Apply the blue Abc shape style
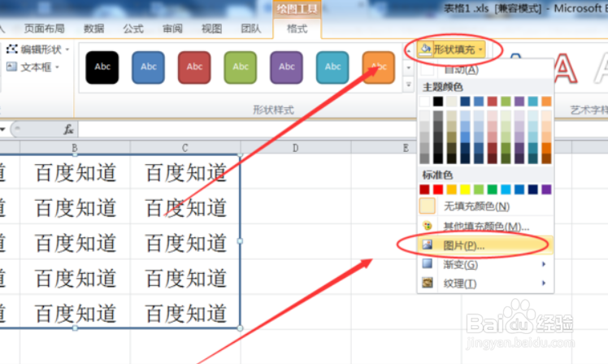608x364 pixels. click(148, 67)
